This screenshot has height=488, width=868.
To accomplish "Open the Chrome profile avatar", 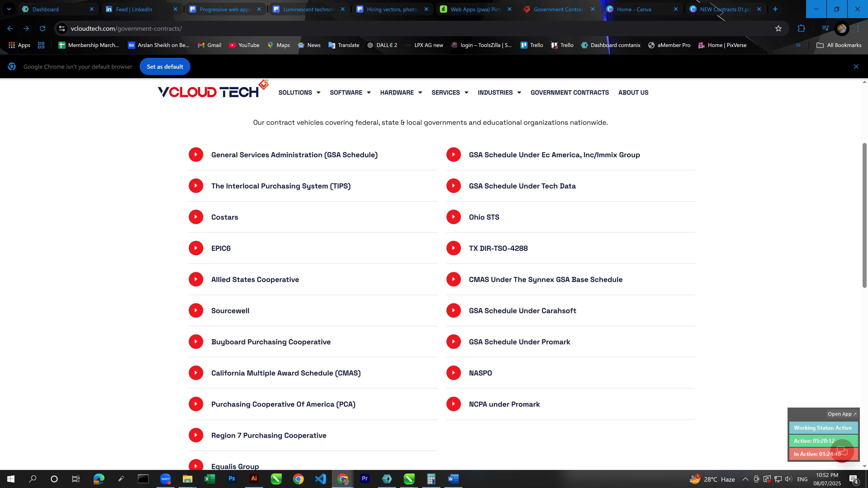I will pyautogui.click(x=842, y=29).
